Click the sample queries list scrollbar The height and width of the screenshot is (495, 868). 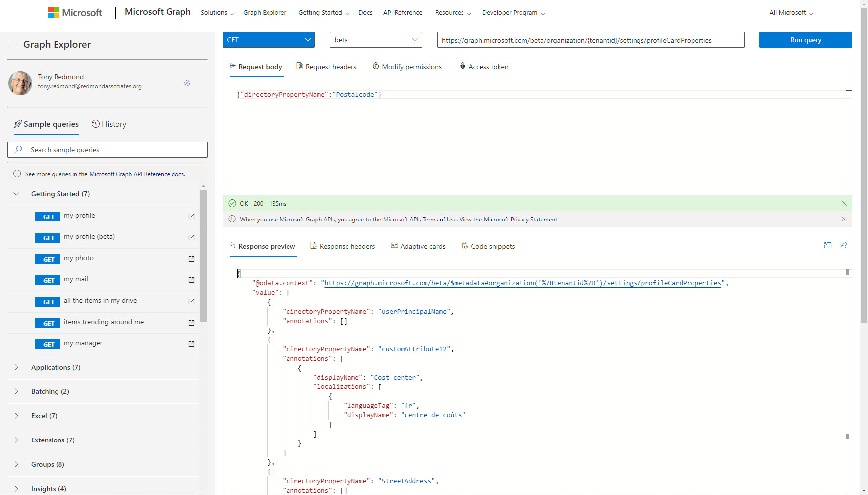click(x=203, y=256)
